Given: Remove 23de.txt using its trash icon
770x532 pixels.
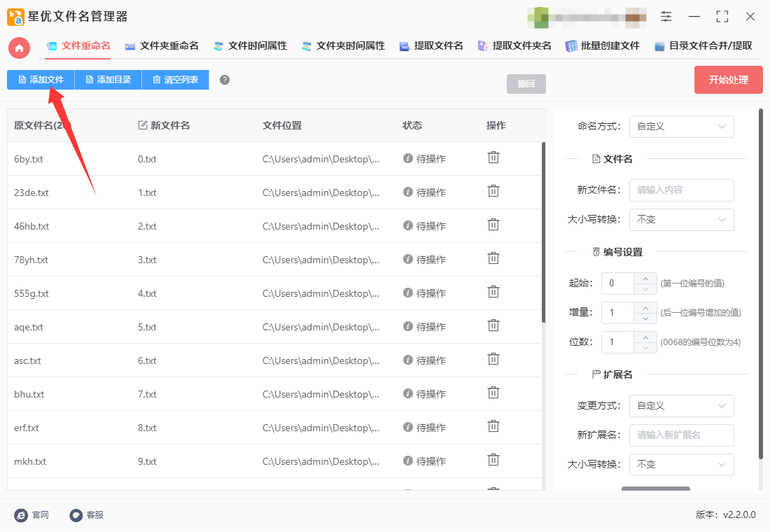Looking at the screenshot, I should [x=493, y=191].
